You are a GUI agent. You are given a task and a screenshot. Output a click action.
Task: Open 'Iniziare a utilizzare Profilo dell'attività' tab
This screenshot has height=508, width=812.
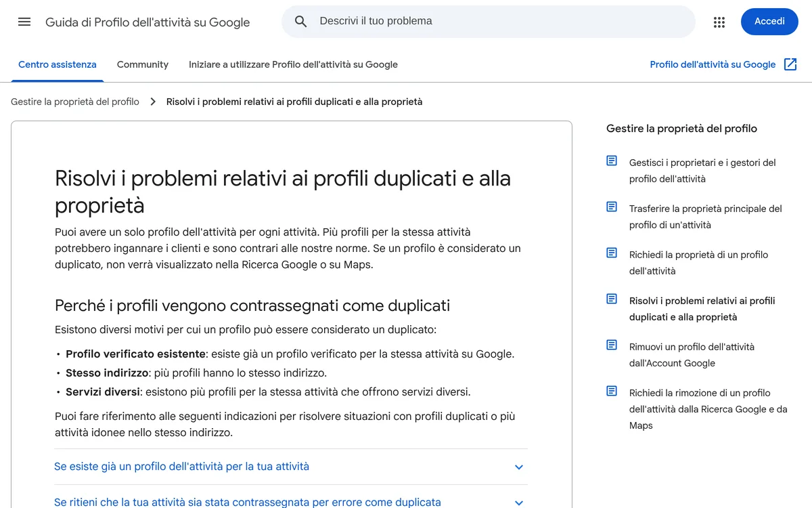pos(293,64)
